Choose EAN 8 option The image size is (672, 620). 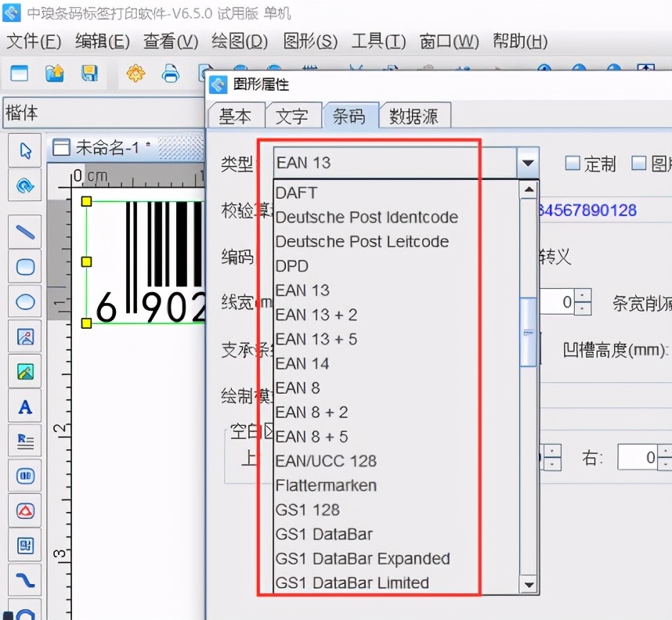pyautogui.click(x=396, y=388)
